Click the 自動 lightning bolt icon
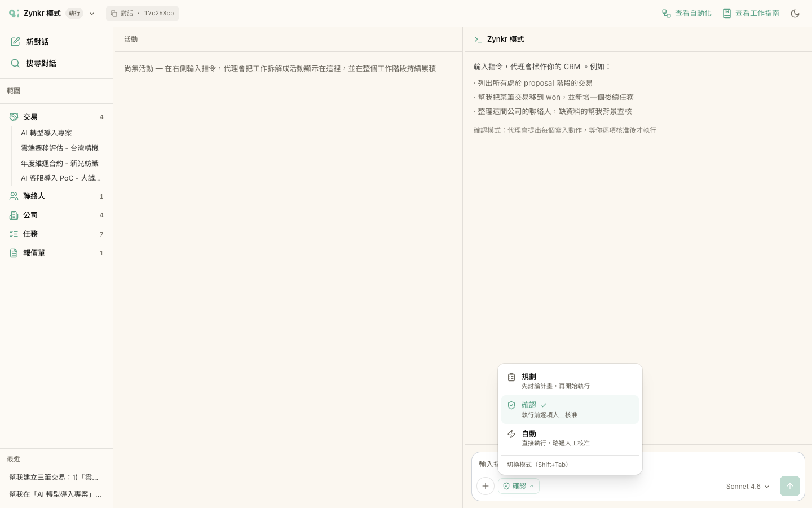Image resolution: width=812 pixels, height=508 pixels. [511, 434]
